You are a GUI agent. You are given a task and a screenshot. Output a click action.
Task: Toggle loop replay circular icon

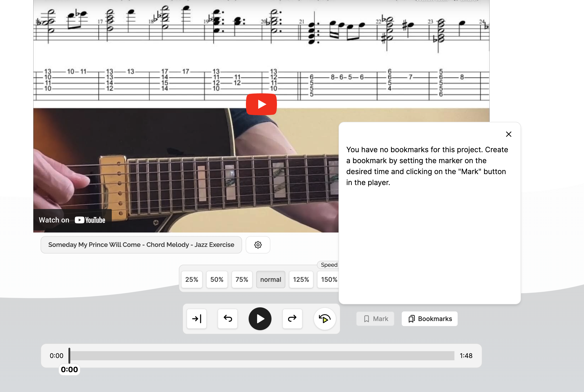click(x=325, y=319)
